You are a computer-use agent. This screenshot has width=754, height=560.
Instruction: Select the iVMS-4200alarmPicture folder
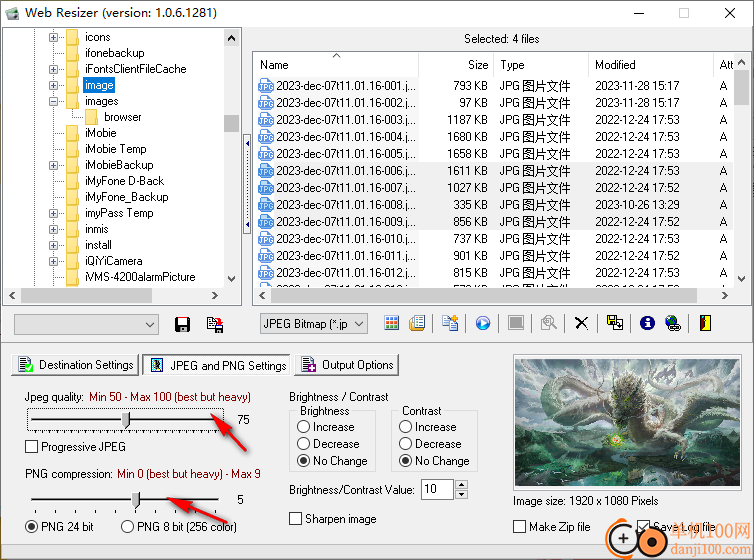pos(140,277)
